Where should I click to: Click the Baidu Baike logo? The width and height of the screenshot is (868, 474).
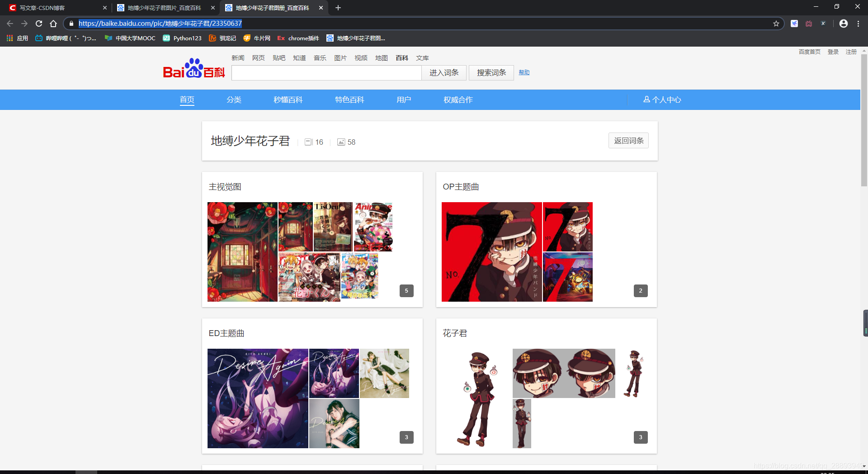coord(194,68)
